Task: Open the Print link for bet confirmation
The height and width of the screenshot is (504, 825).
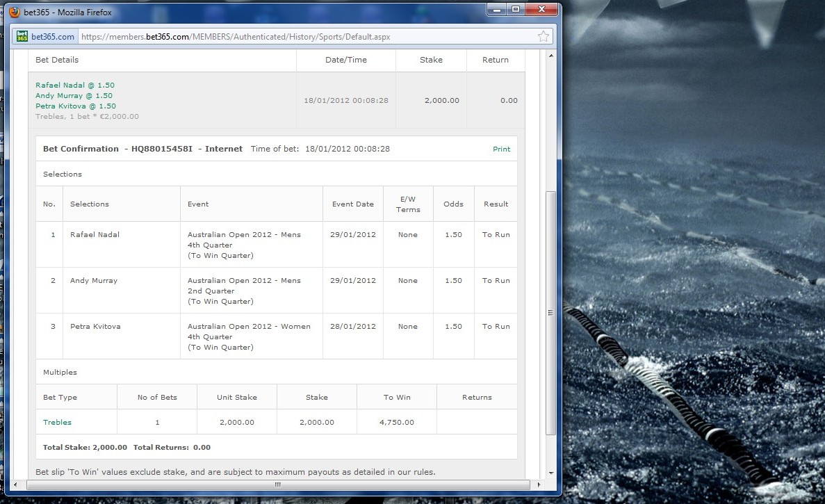Action: (x=501, y=149)
